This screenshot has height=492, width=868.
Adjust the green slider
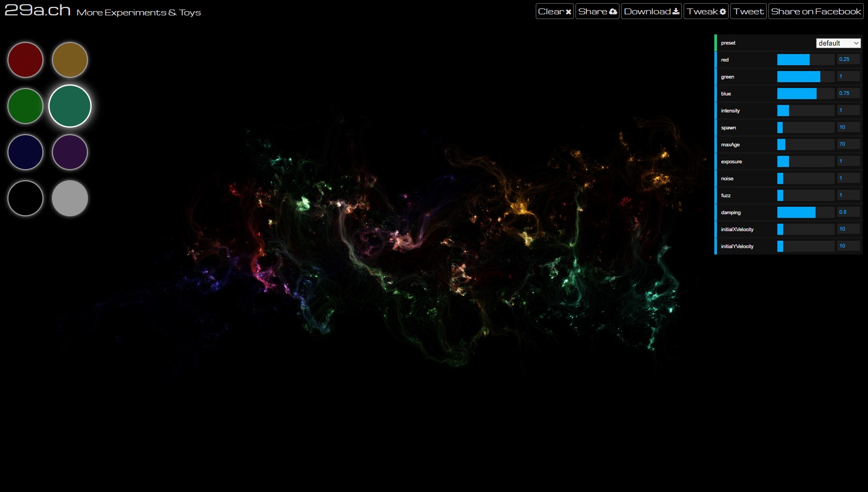[806, 77]
